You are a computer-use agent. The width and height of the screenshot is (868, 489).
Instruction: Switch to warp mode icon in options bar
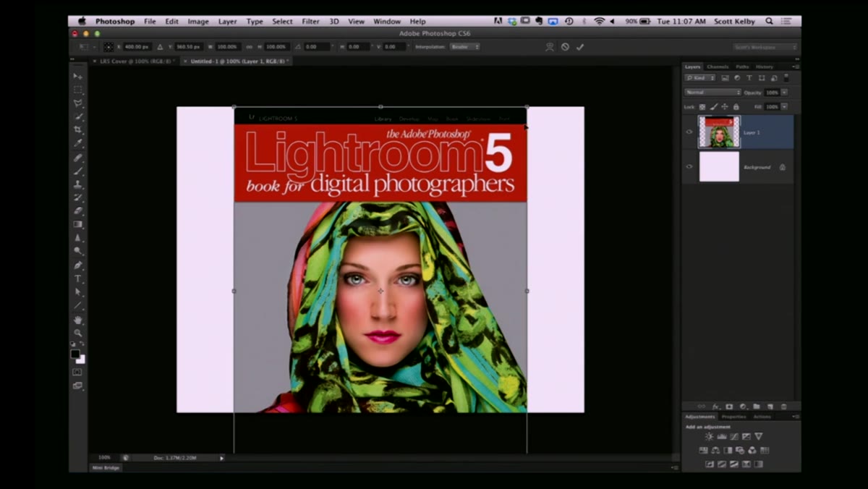[550, 47]
